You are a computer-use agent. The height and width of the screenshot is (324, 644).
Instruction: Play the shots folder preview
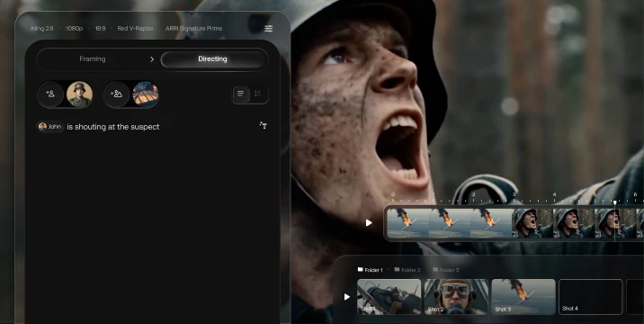click(x=347, y=296)
